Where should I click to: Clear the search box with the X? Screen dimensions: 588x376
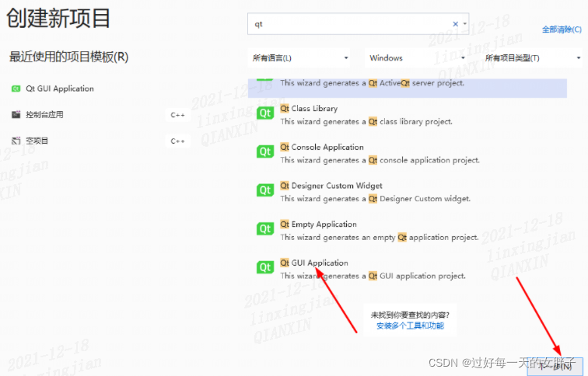coord(455,24)
